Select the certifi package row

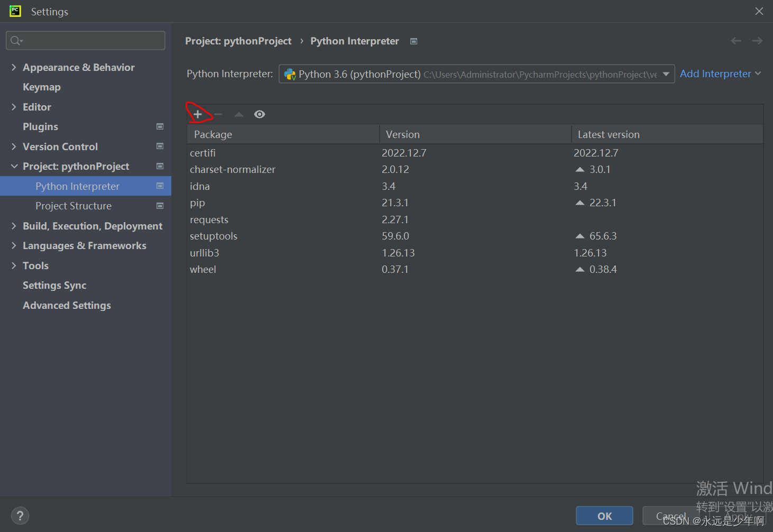pos(475,153)
